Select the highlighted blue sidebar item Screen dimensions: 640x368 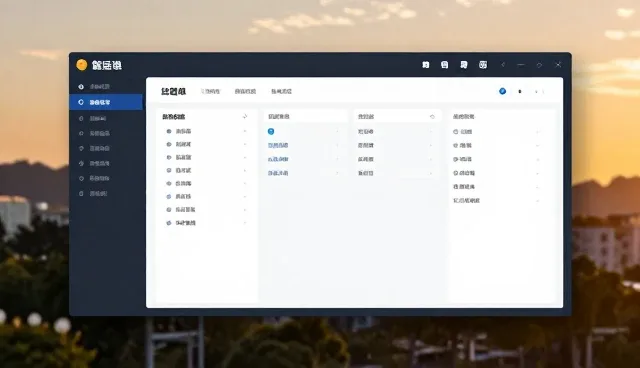click(x=106, y=102)
